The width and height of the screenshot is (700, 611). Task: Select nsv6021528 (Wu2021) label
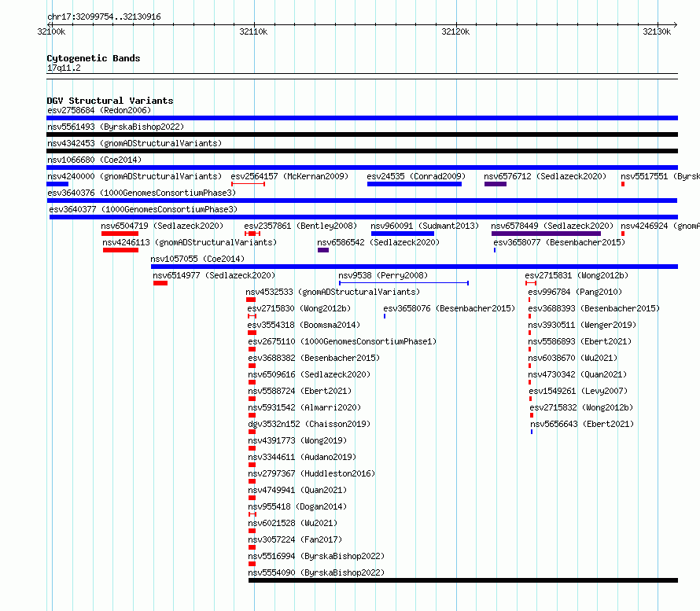tap(293, 523)
